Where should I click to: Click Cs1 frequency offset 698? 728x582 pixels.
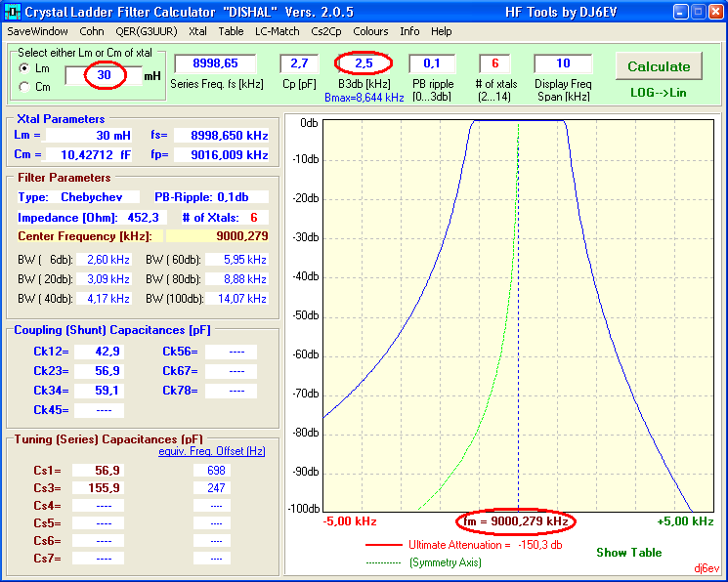pos(212,470)
